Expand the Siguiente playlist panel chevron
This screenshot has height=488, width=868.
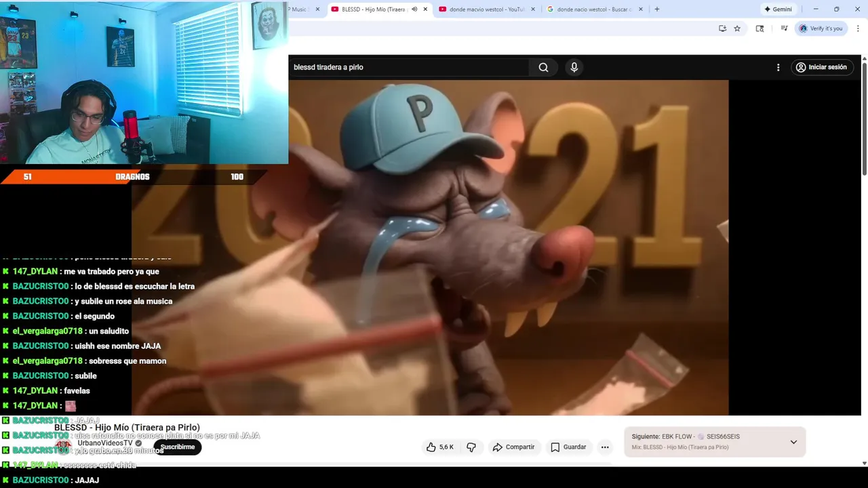pyautogui.click(x=793, y=442)
